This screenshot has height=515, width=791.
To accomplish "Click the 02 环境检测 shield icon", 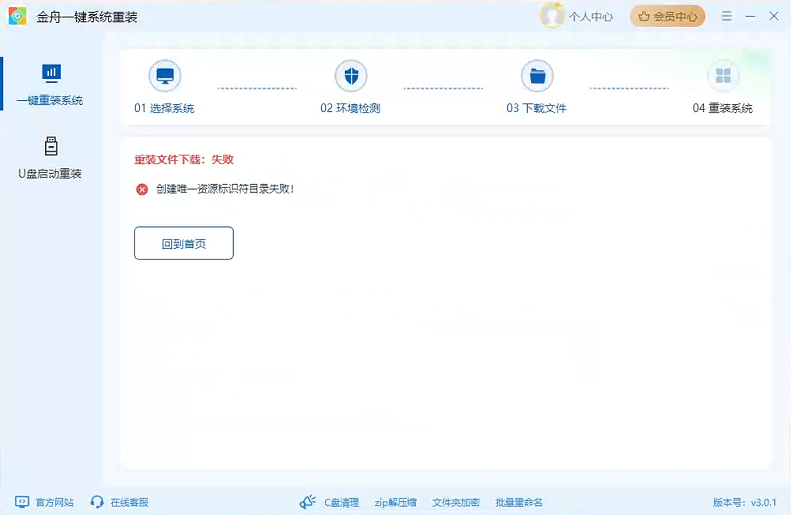I will click(351, 76).
